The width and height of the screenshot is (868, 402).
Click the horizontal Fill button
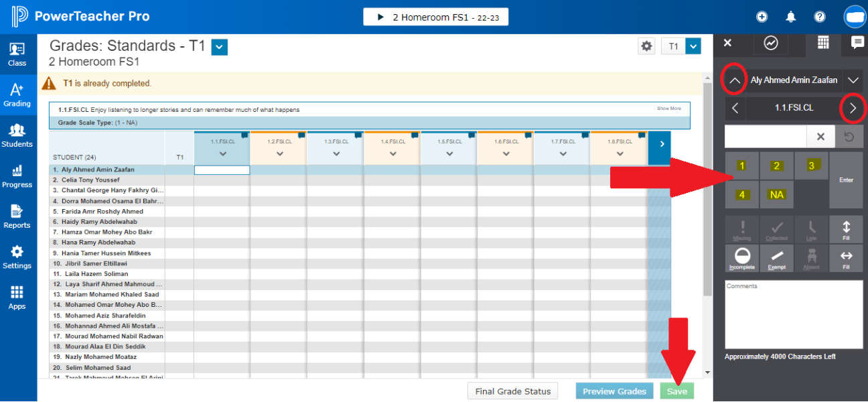pyautogui.click(x=846, y=258)
